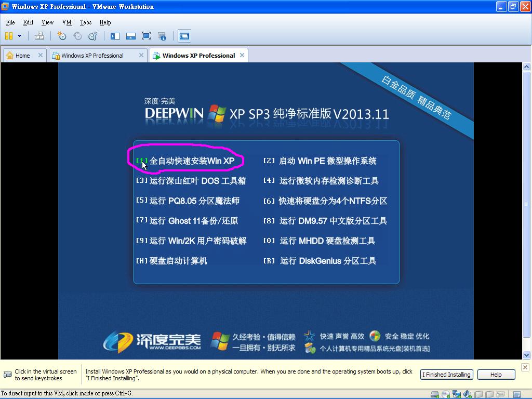Close the inactive Windows XP Professional tab

tap(141, 55)
